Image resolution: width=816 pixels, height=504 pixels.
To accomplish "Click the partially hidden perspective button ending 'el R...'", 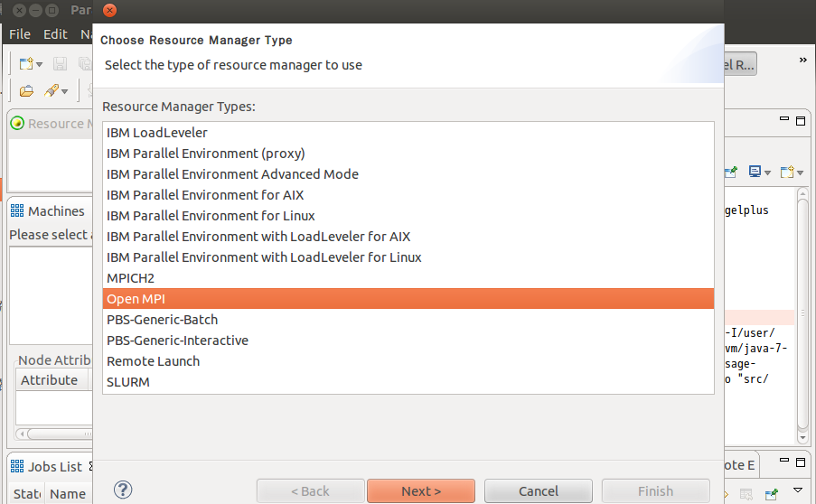I will pyautogui.click(x=740, y=64).
